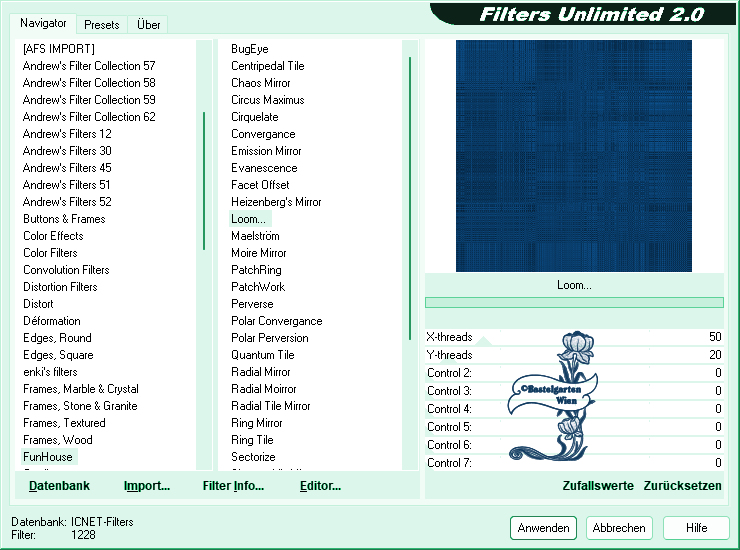Select Frames, Textured category
This screenshot has height=550, width=740.
(x=64, y=423)
